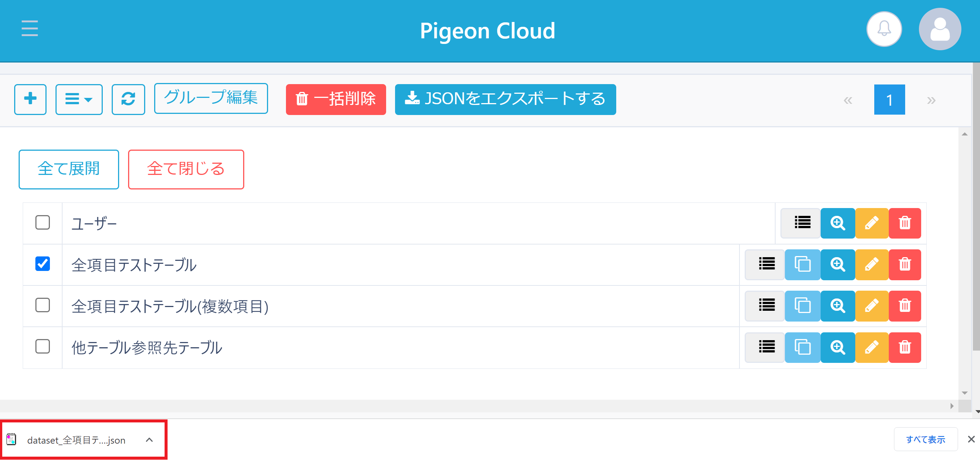This screenshot has height=460, width=980.
Task: Uncheck the 全項目テストテーブル checkbox
Action: point(42,264)
